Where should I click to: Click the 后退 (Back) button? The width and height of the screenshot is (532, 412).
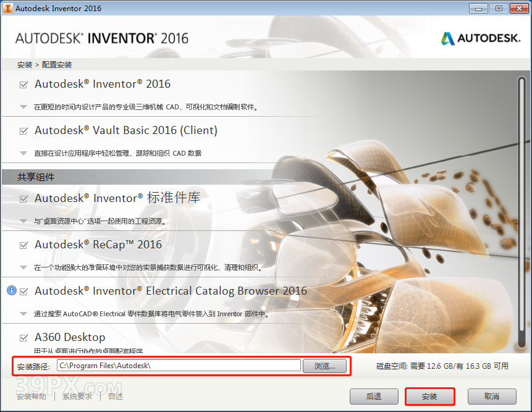(374, 397)
